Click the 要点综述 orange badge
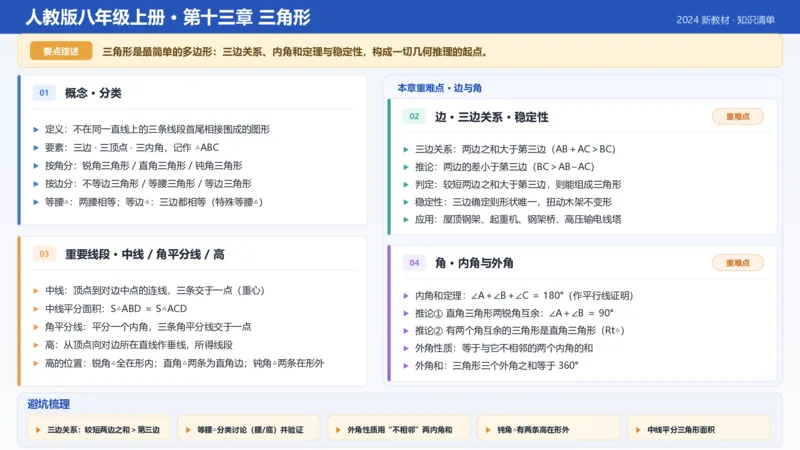The height and width of the screenshot is (450, 800). click(61, 51)
